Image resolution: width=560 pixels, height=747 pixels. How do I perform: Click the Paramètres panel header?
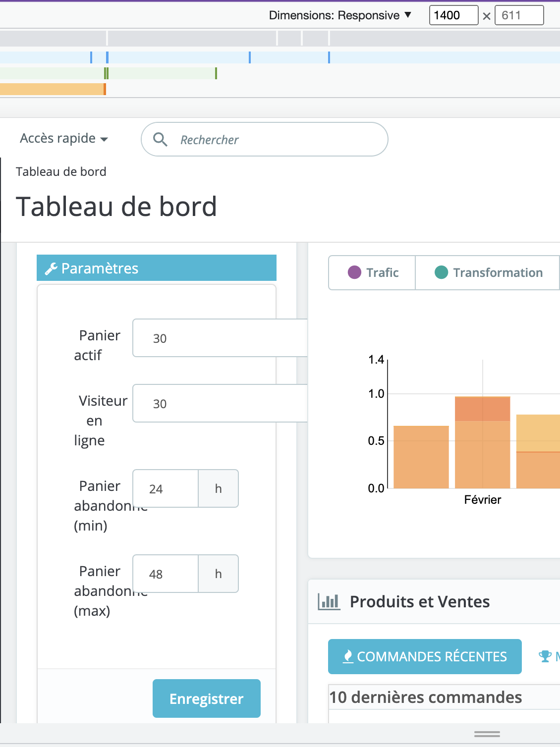point(157,268)
